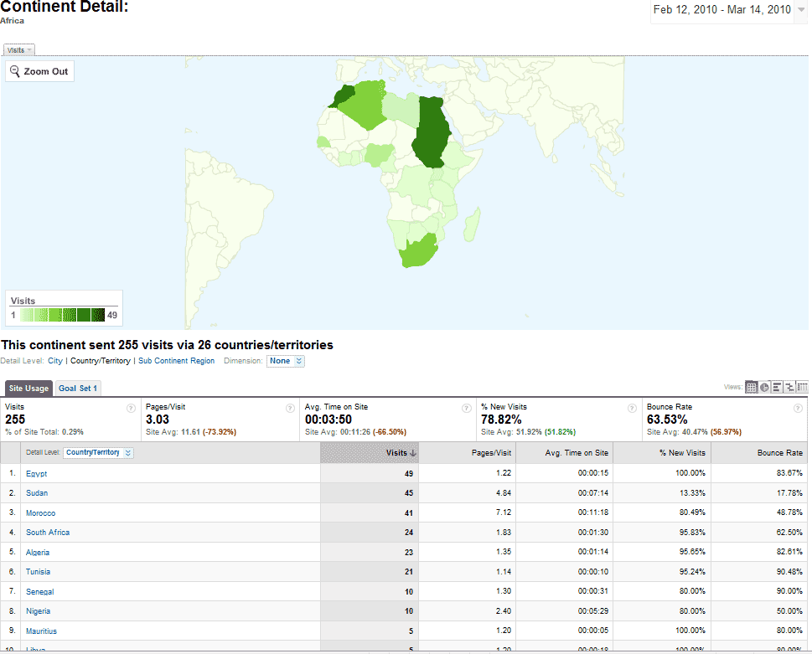Select the comparison view icon
This screenshot has width=812, height=654.
click(789, 387)
